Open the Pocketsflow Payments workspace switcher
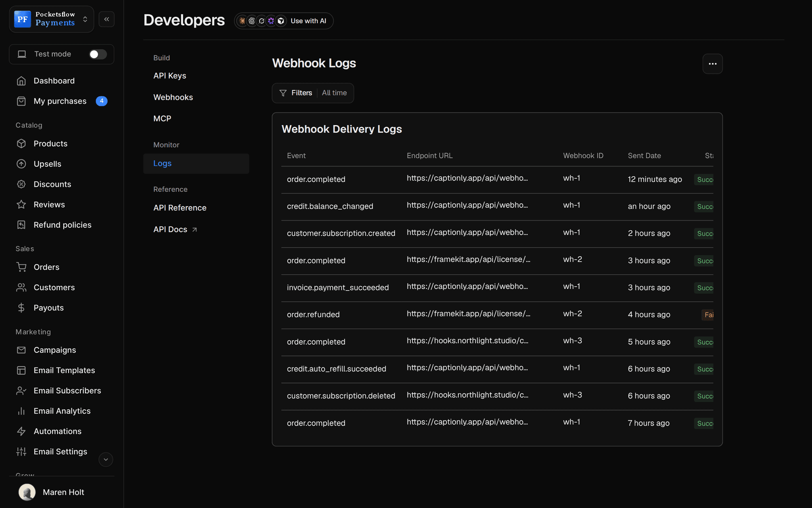This screenshot has height=508, width=812. coord(52,19)
